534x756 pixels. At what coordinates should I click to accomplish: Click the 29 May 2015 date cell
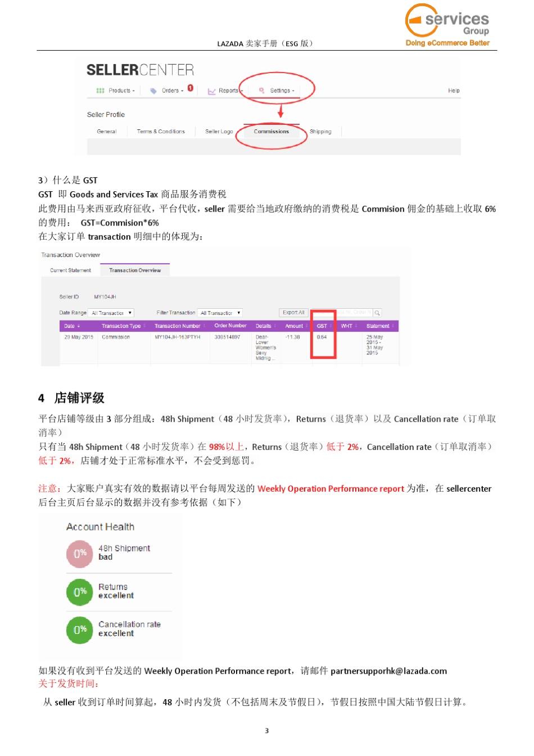(79, 337)
